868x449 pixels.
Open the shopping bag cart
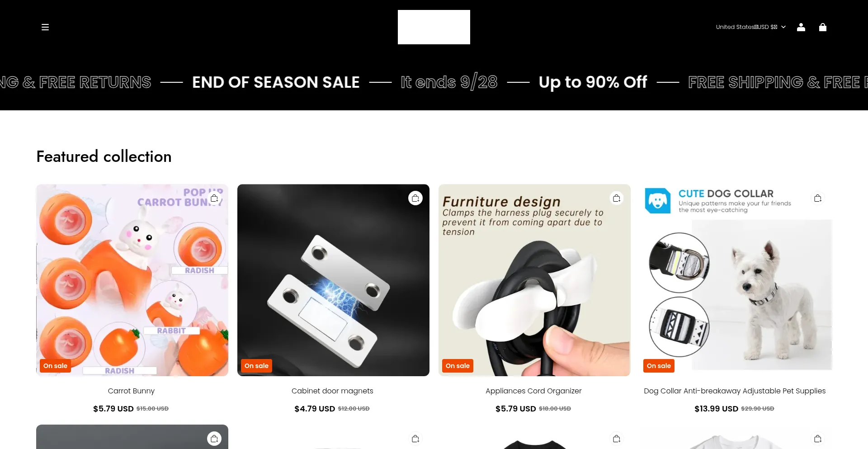tap(823, 27)
